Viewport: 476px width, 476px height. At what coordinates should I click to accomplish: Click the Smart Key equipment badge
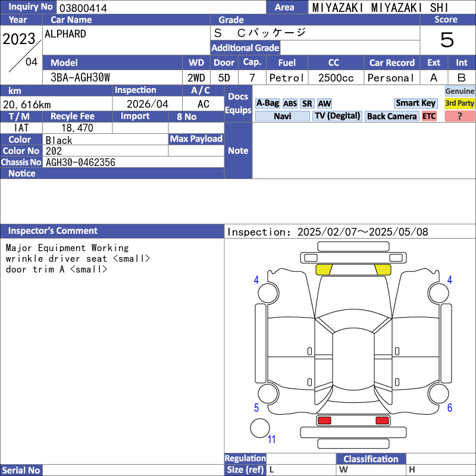(x=415, y=104)
